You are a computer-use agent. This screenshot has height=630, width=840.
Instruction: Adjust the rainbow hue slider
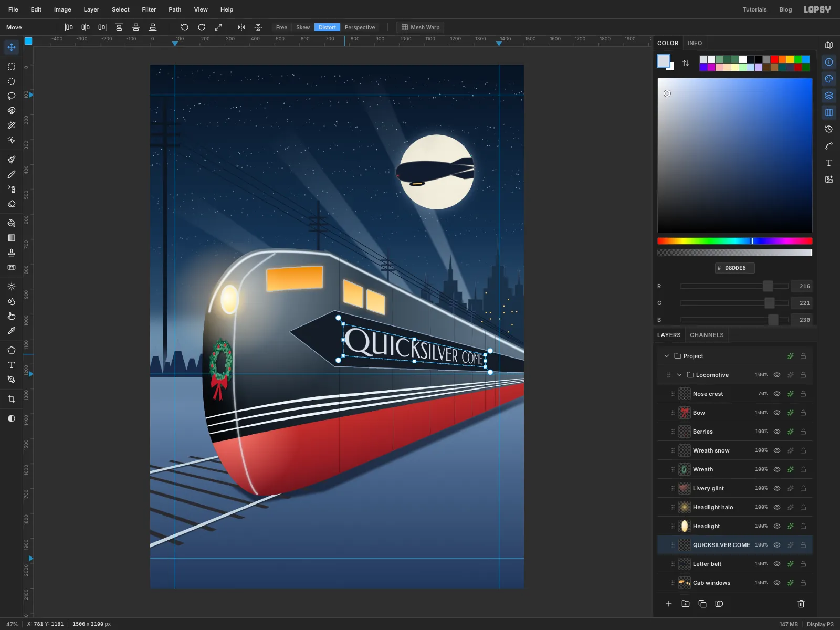pos(735,241)
